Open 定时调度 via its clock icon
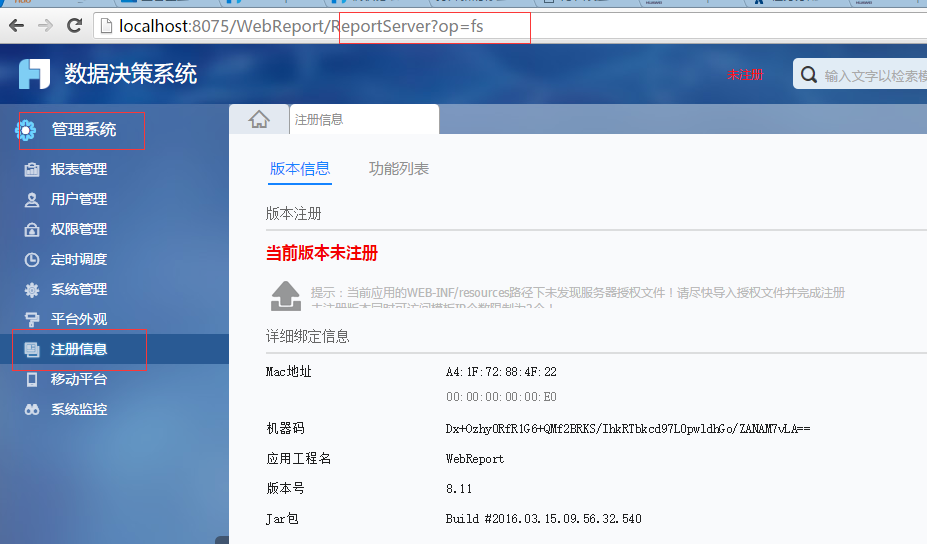The image size is (927, 544). 32,260
